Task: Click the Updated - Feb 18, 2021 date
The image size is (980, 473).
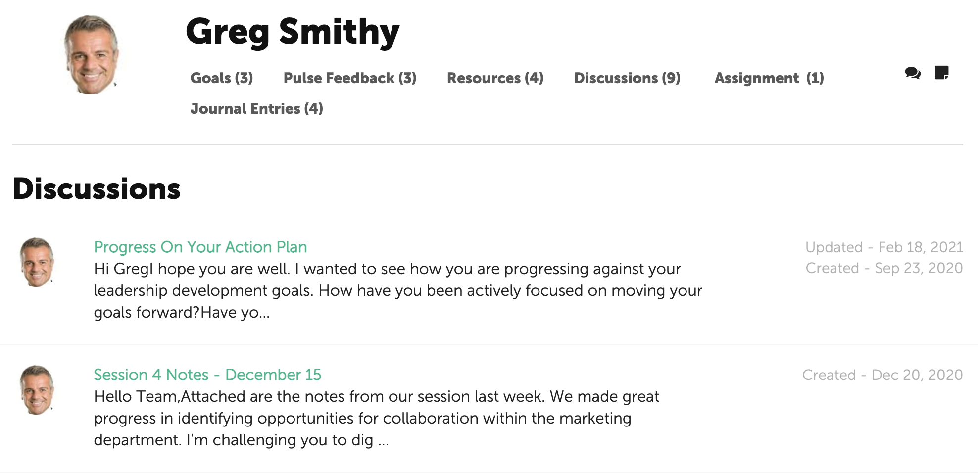Action: point(884,247)
